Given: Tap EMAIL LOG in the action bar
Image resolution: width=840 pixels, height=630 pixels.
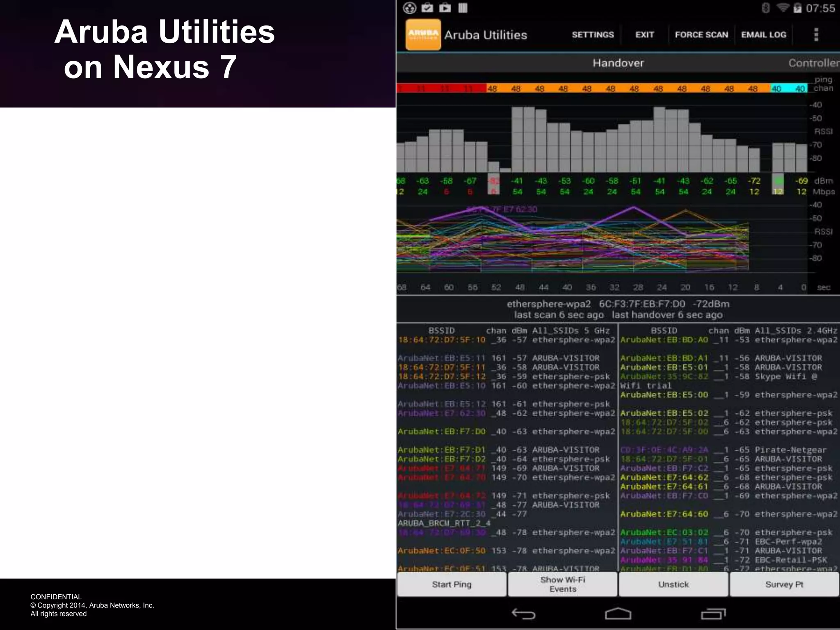Looking at the screenshot, I should [x=764, y=35].
